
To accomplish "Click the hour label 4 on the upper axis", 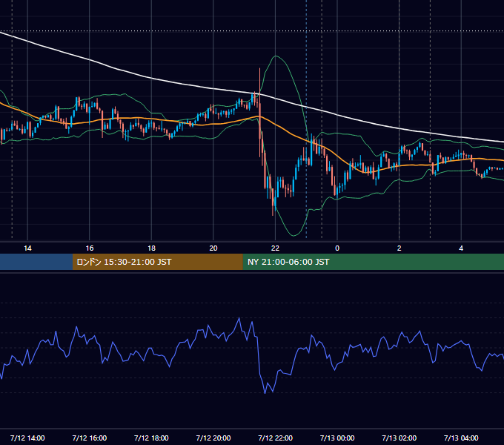I will [461, 248].
